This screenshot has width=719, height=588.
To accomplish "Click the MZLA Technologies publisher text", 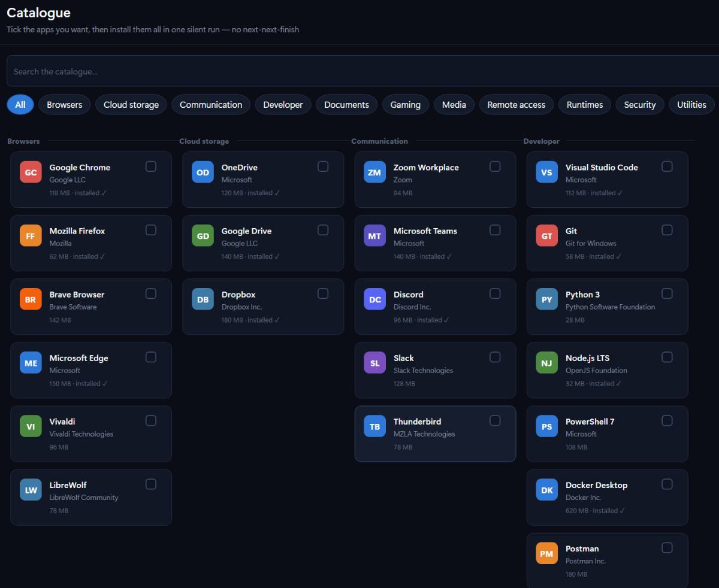I will tap(424, 434).
